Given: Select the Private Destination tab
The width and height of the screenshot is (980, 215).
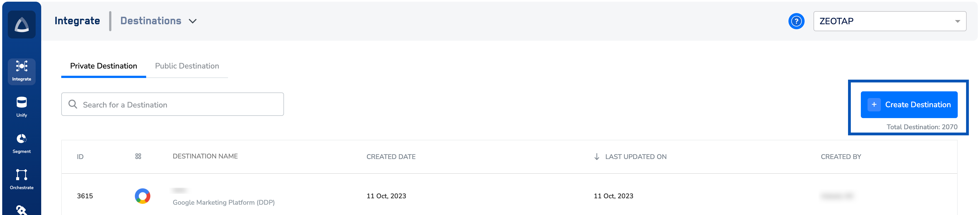Looking at the screenshot, I should coord(104,66).
